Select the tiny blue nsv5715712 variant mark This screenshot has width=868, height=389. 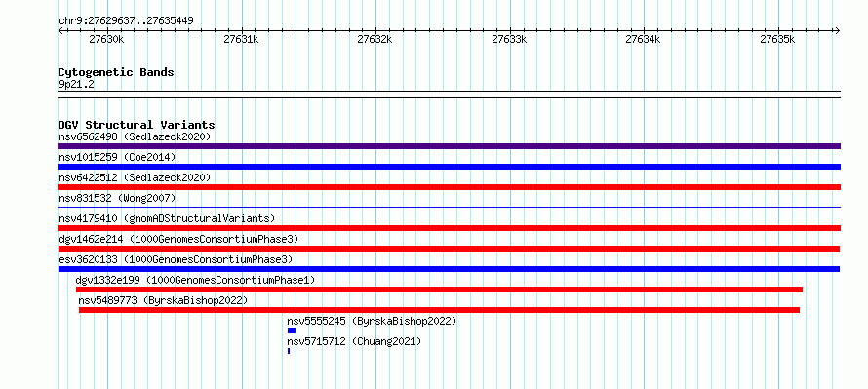point(289,351)
